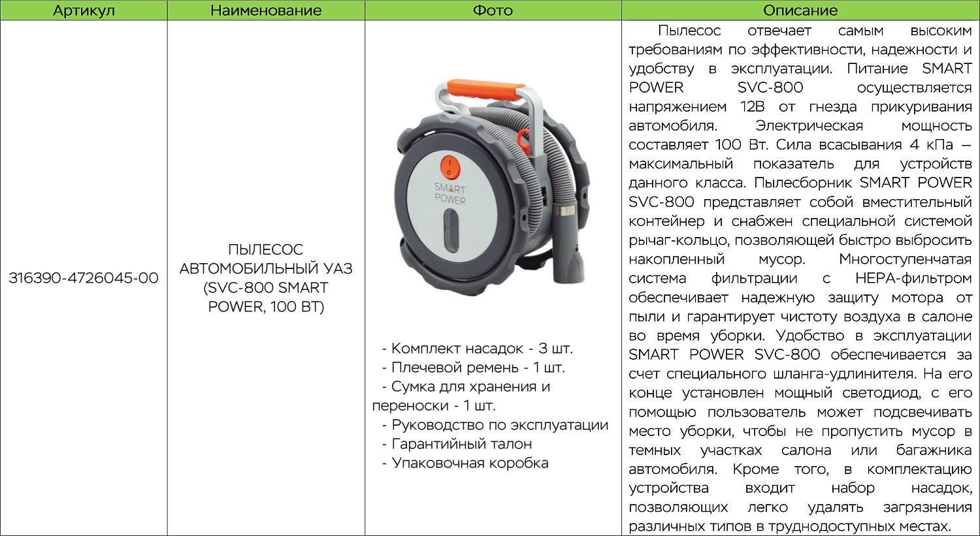Click the text 12В in description
This screenshot has width=980, height=536.
[x=751, y=107]
